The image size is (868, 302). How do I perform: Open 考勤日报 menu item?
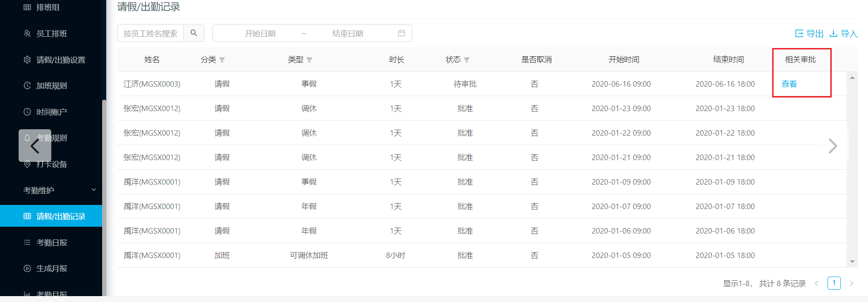tap(51, 243)
